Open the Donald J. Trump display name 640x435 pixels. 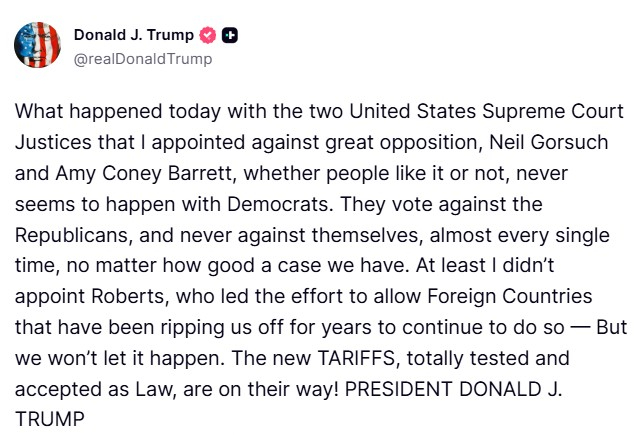134,35
